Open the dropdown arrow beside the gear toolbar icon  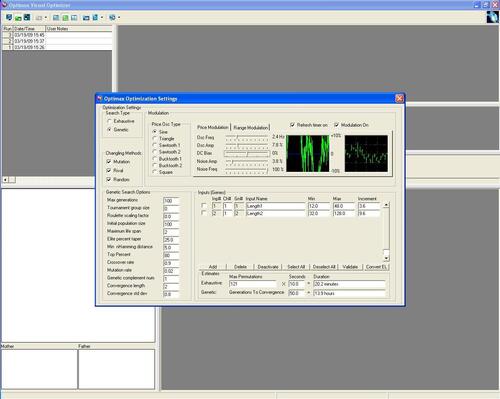[x=119, y=17]
